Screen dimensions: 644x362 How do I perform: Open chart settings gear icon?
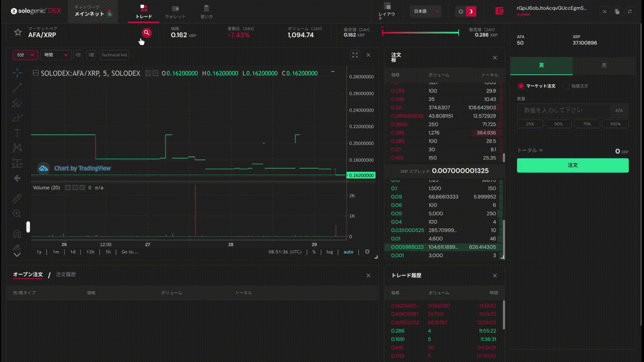click(x=367, y=252)
